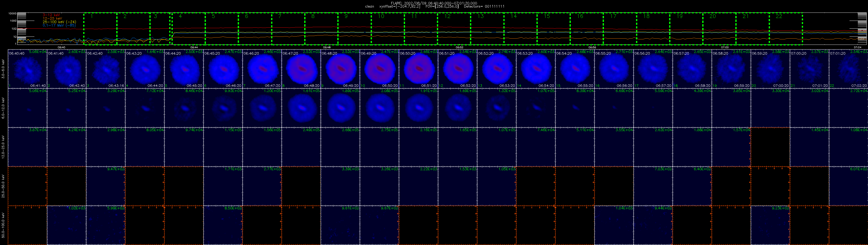Image resolution: width=868 pixels, height=245 pixels.
Task: Click the orange "12-25 keV" legend entry
Action: click(x=52, y=19)
